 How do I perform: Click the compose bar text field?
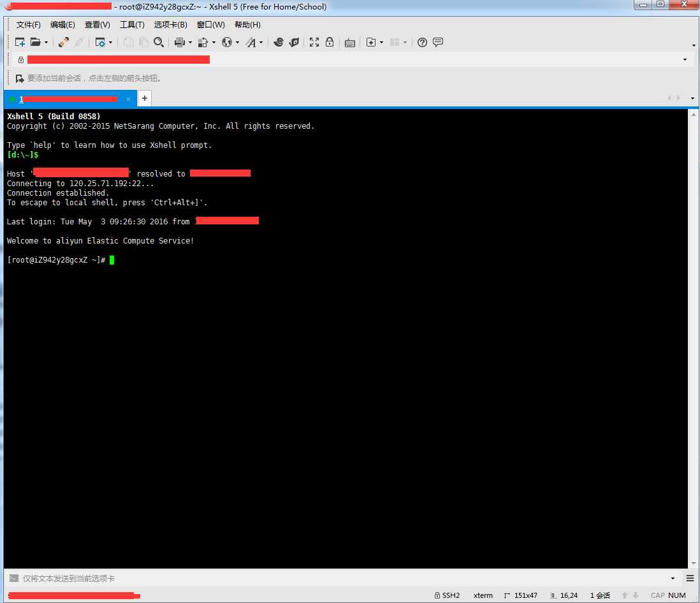click(344, 578)
